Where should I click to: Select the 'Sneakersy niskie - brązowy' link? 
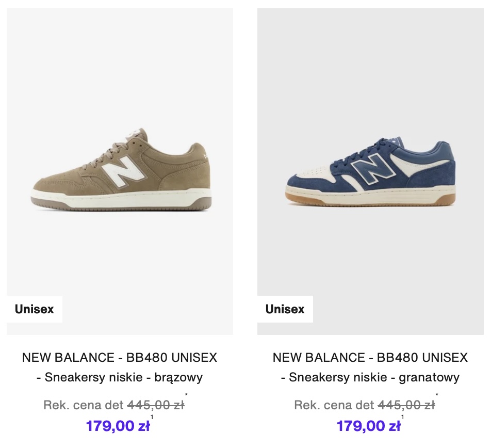click(120, 377)
